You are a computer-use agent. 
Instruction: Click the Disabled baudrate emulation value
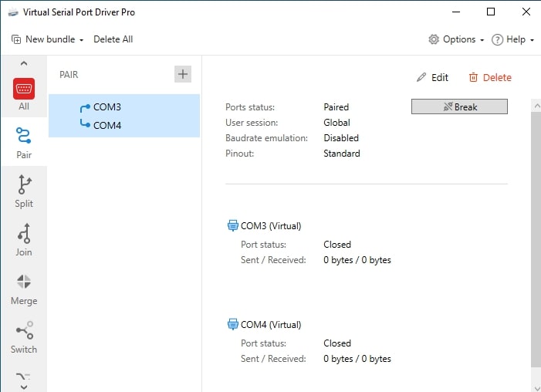click(341, 138)
